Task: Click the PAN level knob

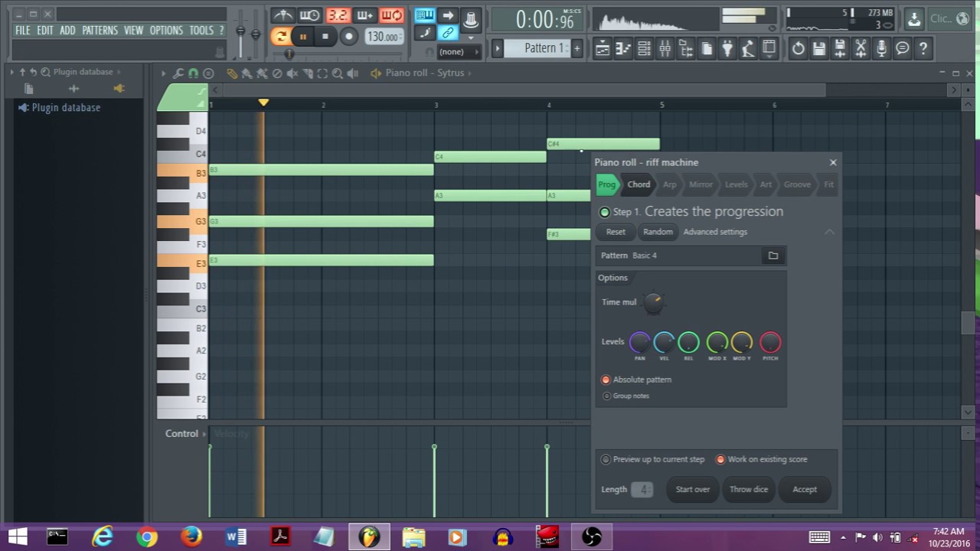Action: (x=640, y=342)
